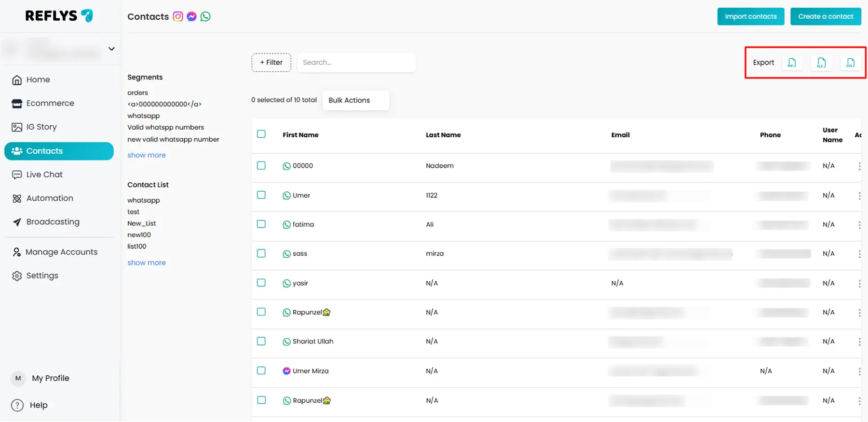Check the box for contact fatima

tap(261, 224)
